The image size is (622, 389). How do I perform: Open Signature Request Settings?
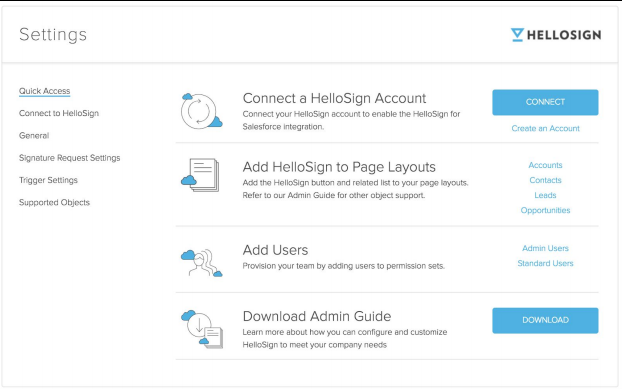(69, 158)
